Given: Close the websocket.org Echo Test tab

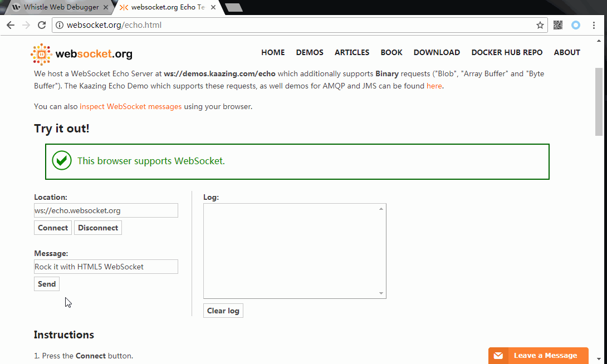Looking at the screenshot, I should tap(213, 7).
